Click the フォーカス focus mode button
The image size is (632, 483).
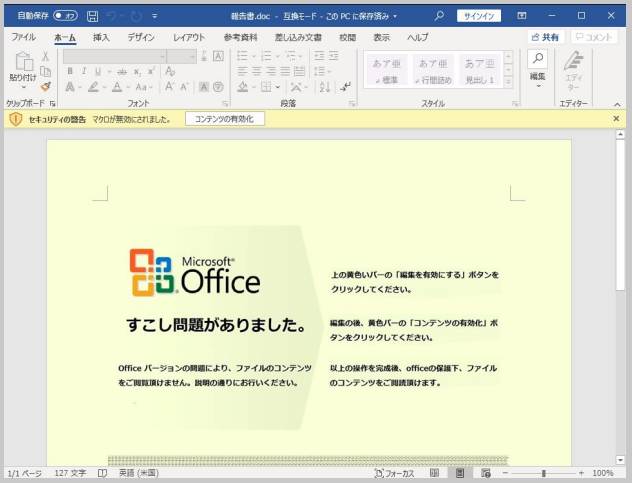394,473
